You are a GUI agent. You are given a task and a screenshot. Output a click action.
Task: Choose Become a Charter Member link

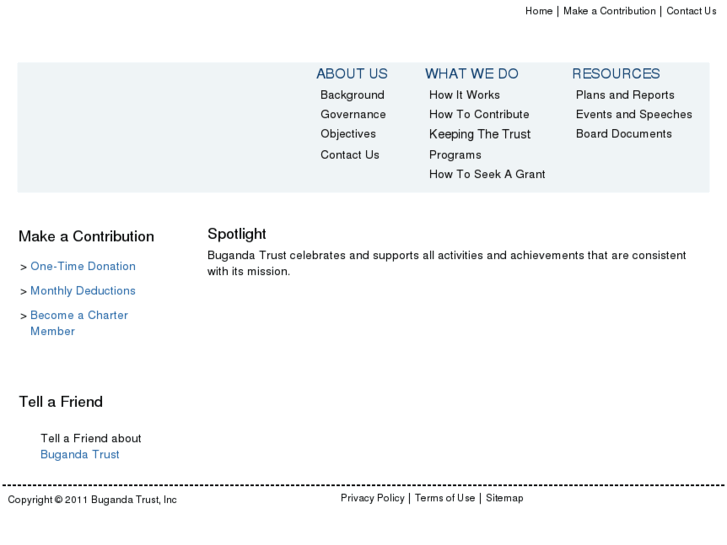click(79, 323)
